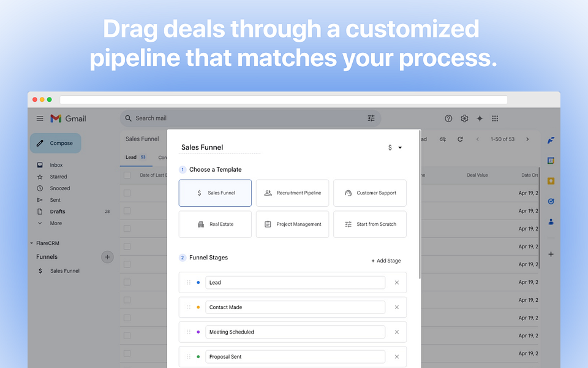588x368 pixels.
Task: Open the Google apps grid icon
Action: click(495, 118)
